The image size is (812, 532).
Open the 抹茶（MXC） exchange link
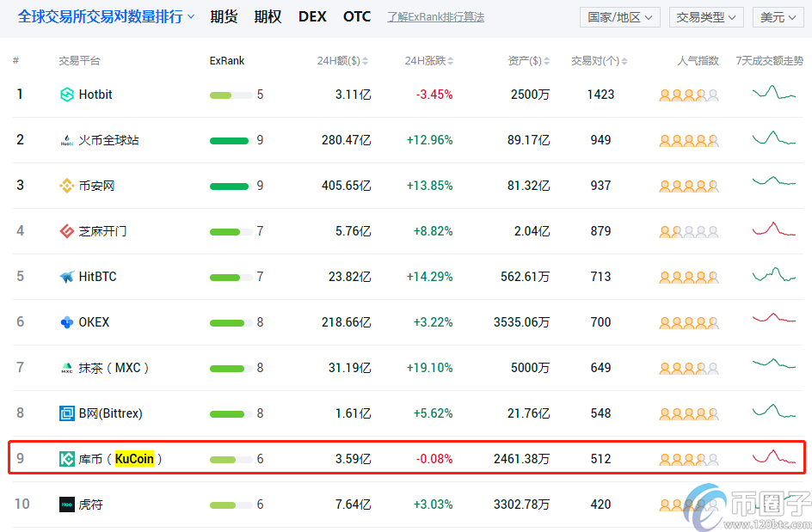[114, 368]
